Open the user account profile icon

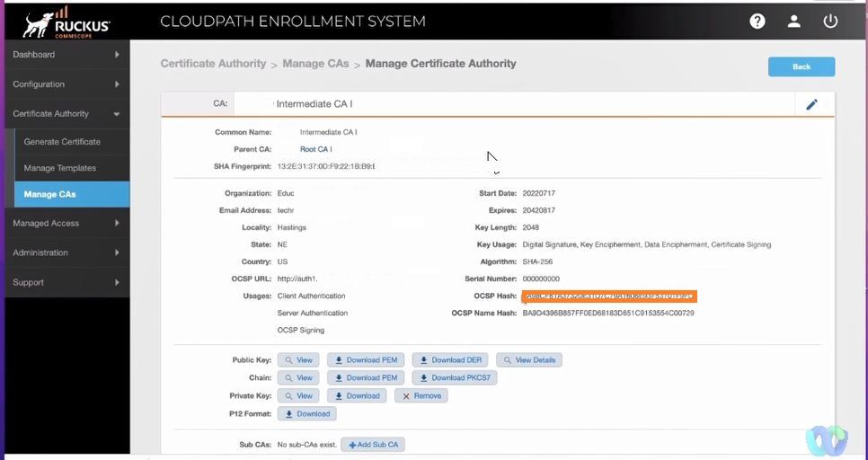[x=793, y=22]
